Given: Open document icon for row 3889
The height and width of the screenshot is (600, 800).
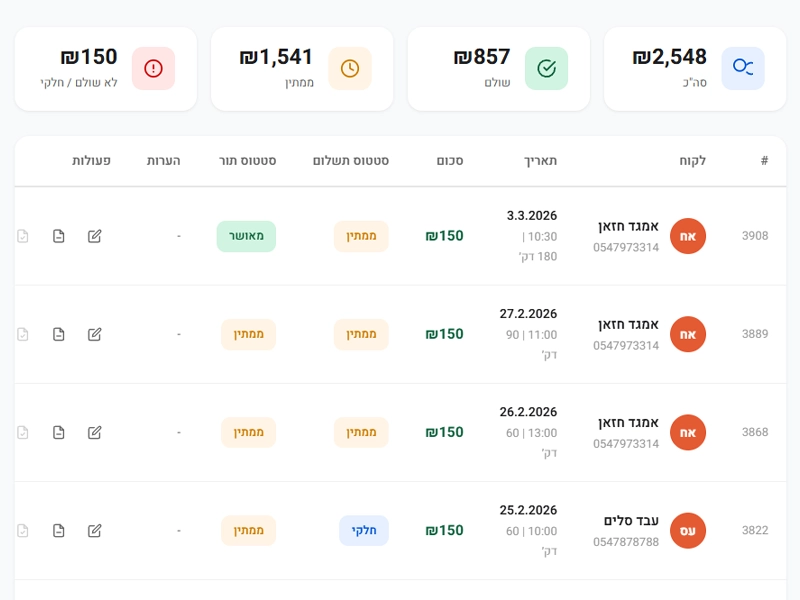Looking at the screenshot, I should pos(59,334).
